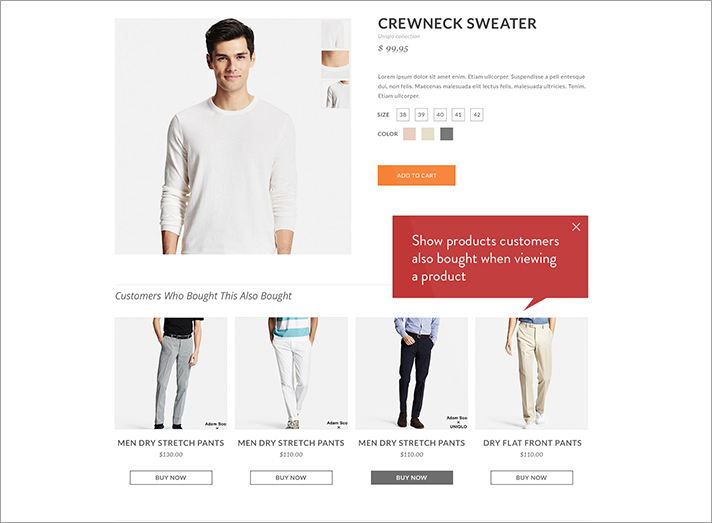Click the highlighted dark Buy Now button

click(412, 478)
